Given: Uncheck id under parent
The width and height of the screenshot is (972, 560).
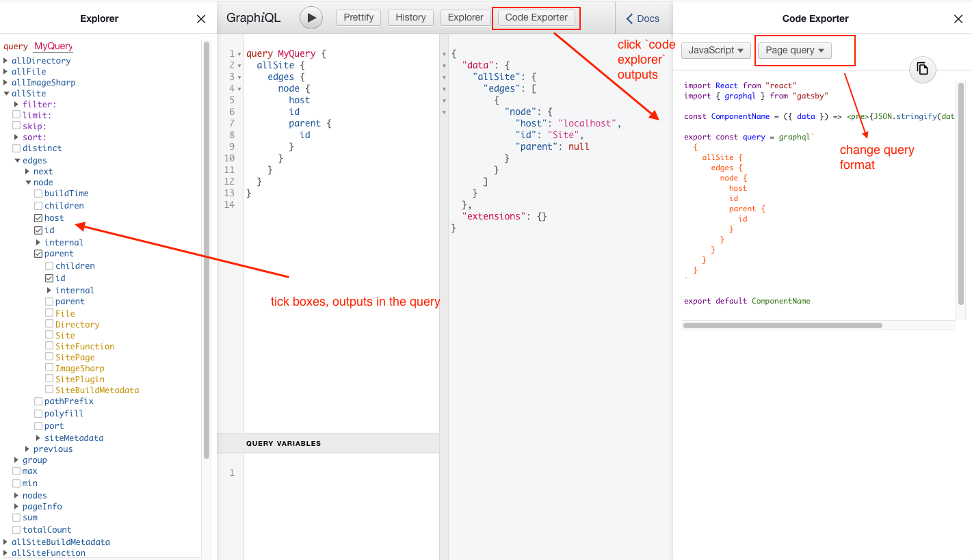Looking at the screenshot, I should 49,278.
